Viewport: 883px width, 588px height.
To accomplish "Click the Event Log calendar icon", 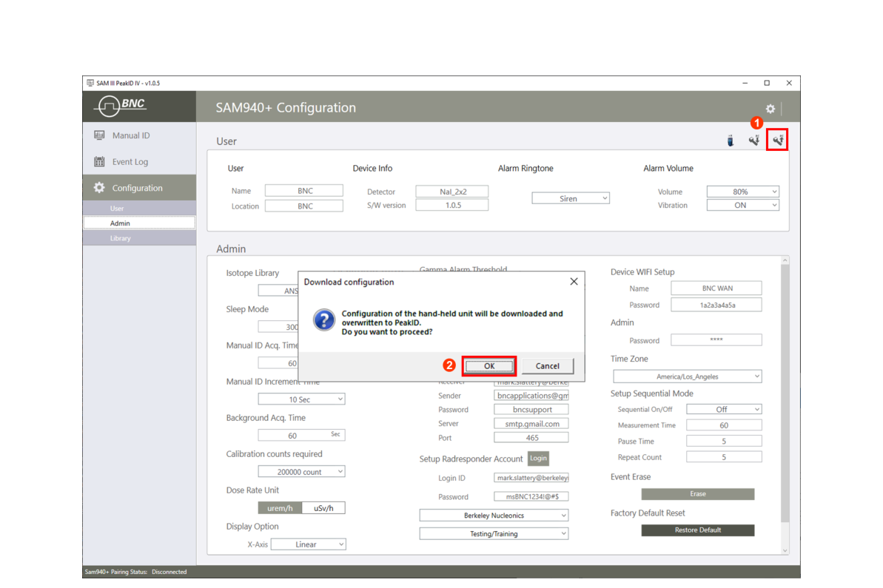I will coord(100,161).
